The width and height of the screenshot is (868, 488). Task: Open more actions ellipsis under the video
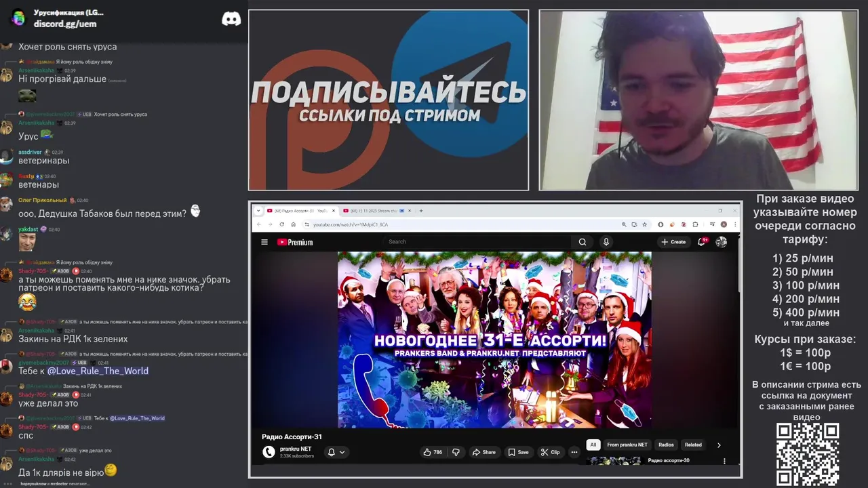point(574,452)
